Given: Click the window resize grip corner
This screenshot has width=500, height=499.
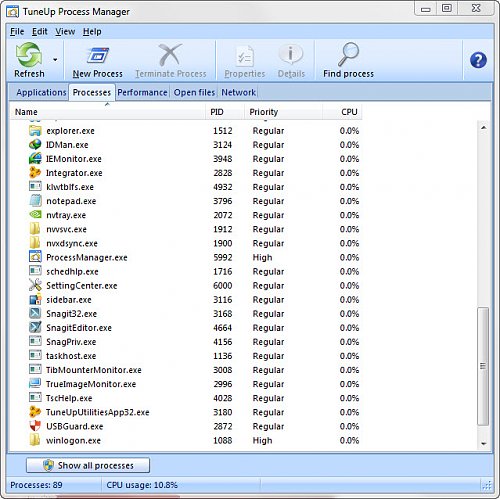Looking at the screenshot, I should point(487,485).
